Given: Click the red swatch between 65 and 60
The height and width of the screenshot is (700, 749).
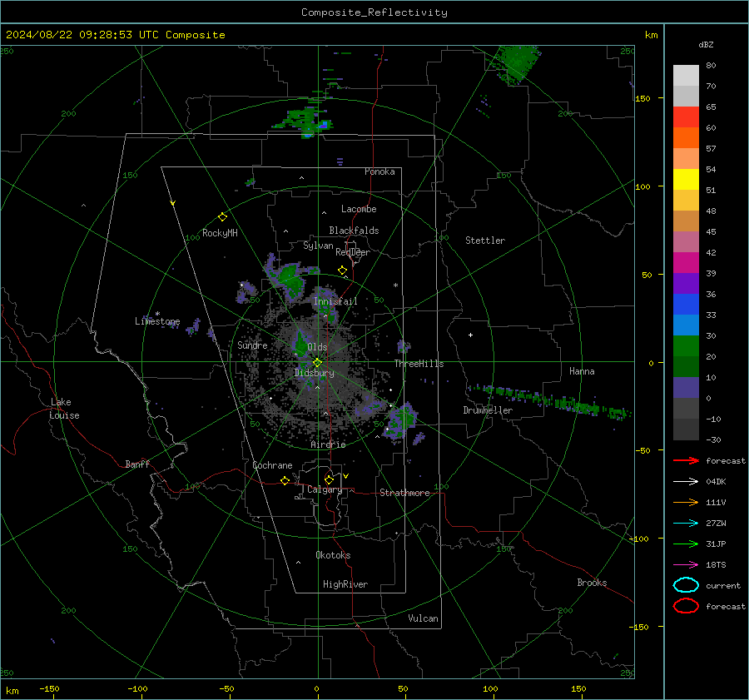Looking at the screenshot, I should coord(686,117).
